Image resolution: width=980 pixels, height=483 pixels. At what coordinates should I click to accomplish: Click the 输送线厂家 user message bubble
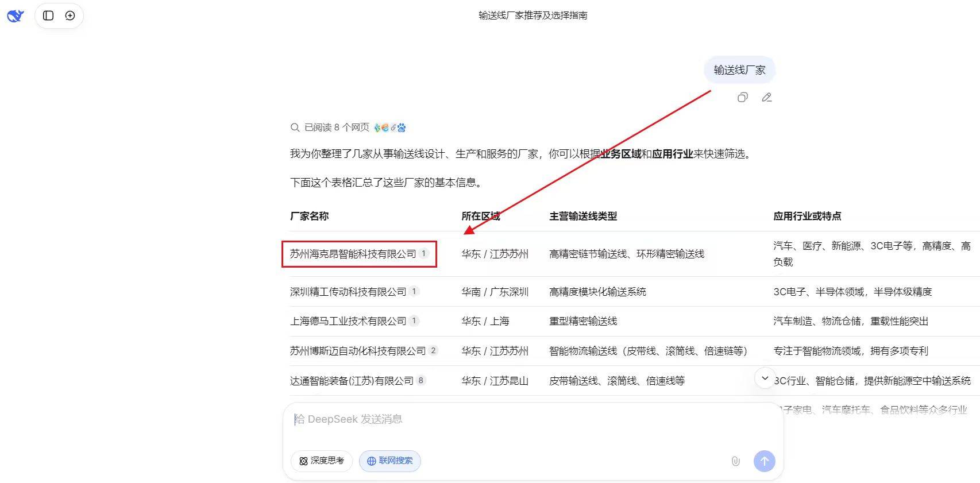739,70
